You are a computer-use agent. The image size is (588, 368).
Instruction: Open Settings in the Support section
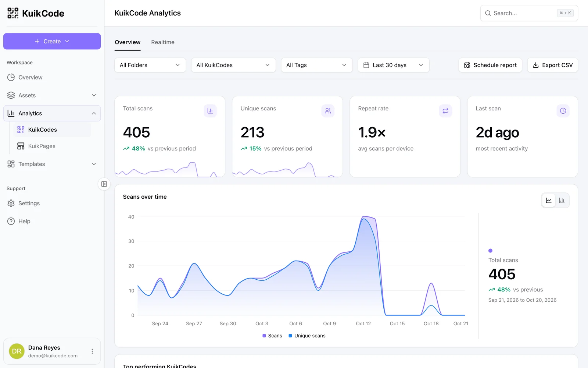tap(52, 203)
